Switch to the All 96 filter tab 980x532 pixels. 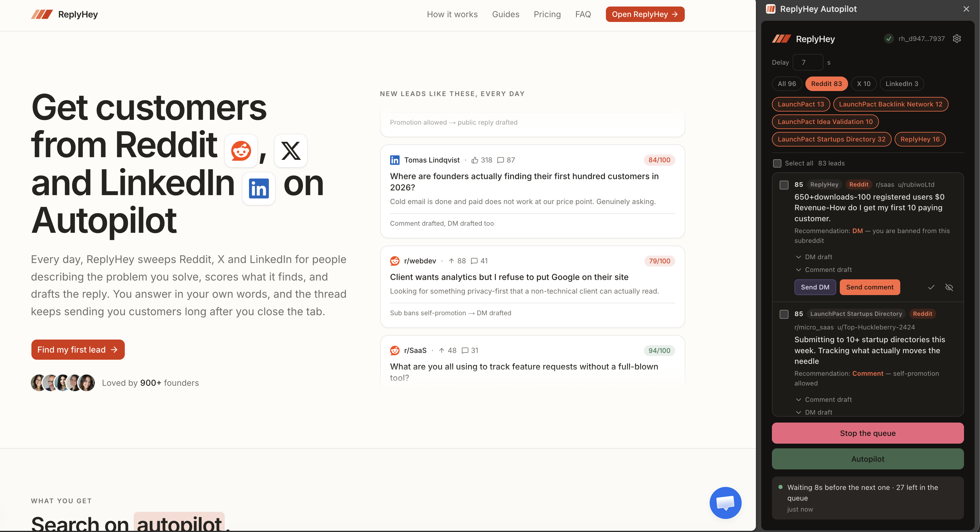pyautogui.click(x=787, y=84)
